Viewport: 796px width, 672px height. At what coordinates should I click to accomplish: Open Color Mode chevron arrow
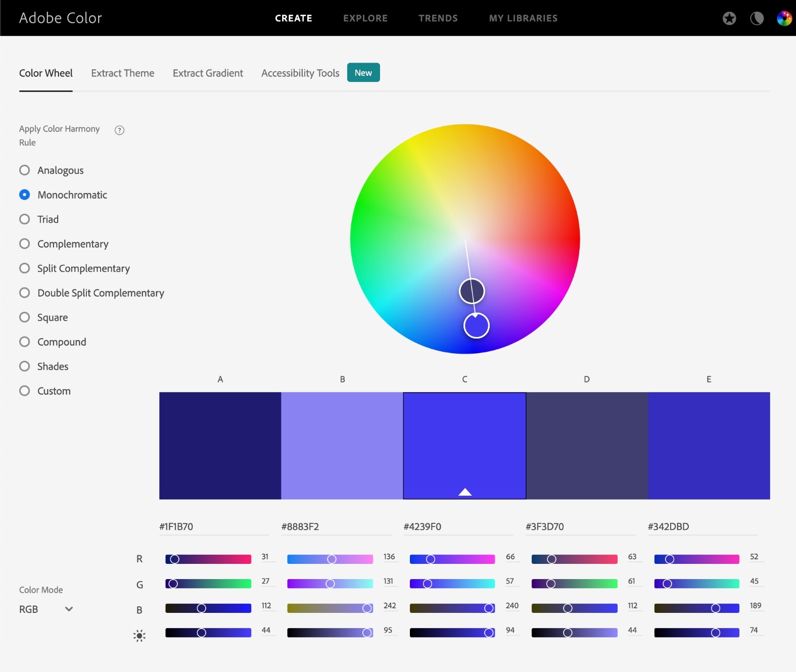tap(69, 609)
